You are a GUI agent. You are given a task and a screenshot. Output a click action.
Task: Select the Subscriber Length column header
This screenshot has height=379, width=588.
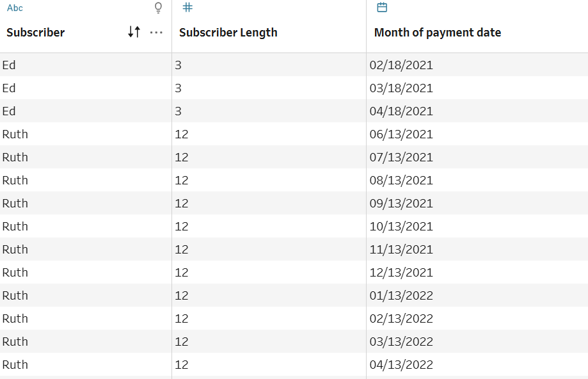228,33
